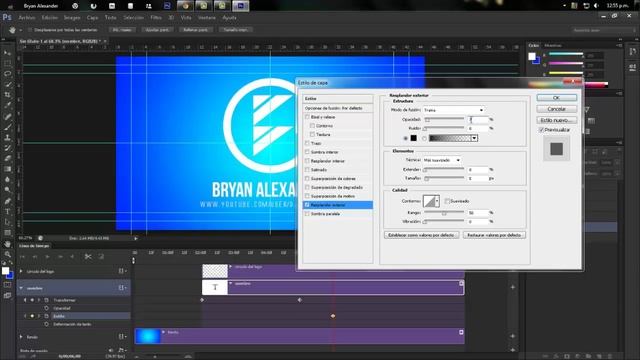This screenshot has width=640, height=360.
Task: Go to first frame in timeline
Action: click(x=22, y=256)
